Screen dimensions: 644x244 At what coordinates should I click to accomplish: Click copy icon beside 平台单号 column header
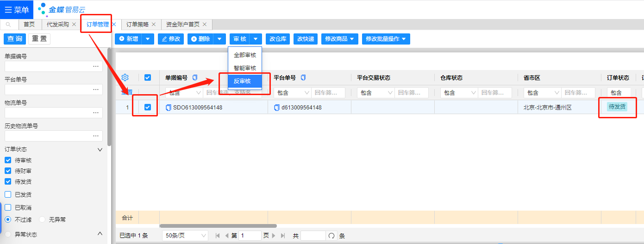click(x=303, y=77)
